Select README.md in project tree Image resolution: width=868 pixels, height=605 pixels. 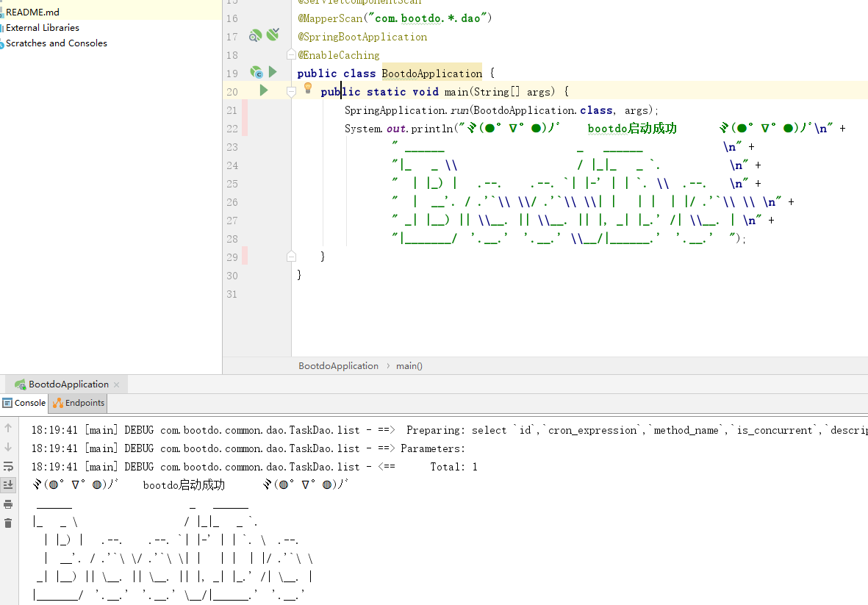click(32, 12)
